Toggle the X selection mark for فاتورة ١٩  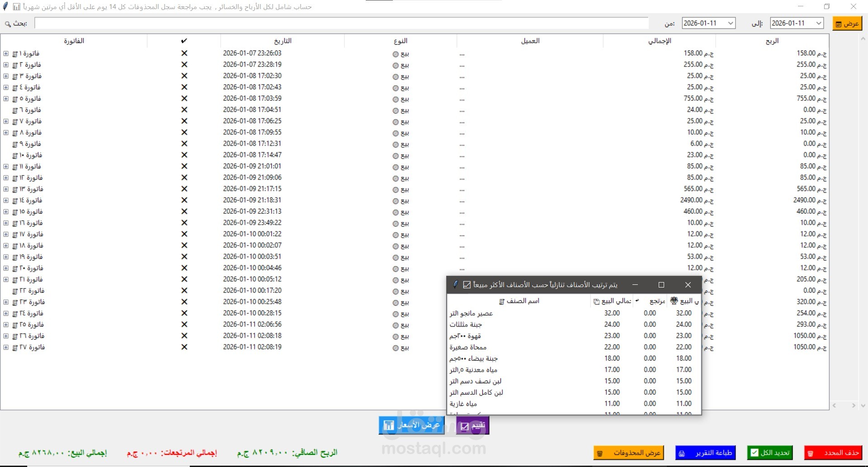184,257
